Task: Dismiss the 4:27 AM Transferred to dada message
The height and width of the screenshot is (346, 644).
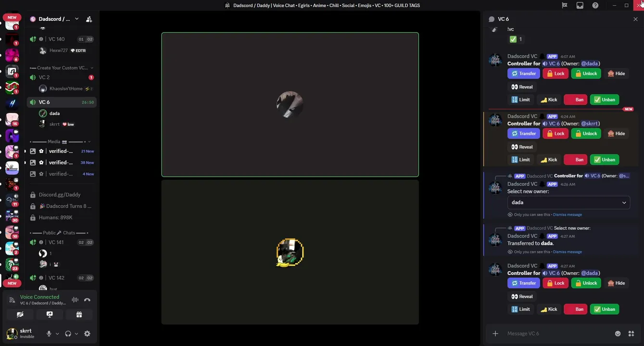Action: click(x=568, y=252)
